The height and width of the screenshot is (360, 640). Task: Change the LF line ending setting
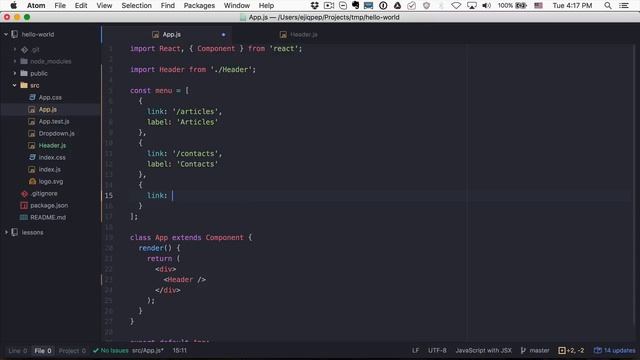(416, 351)
